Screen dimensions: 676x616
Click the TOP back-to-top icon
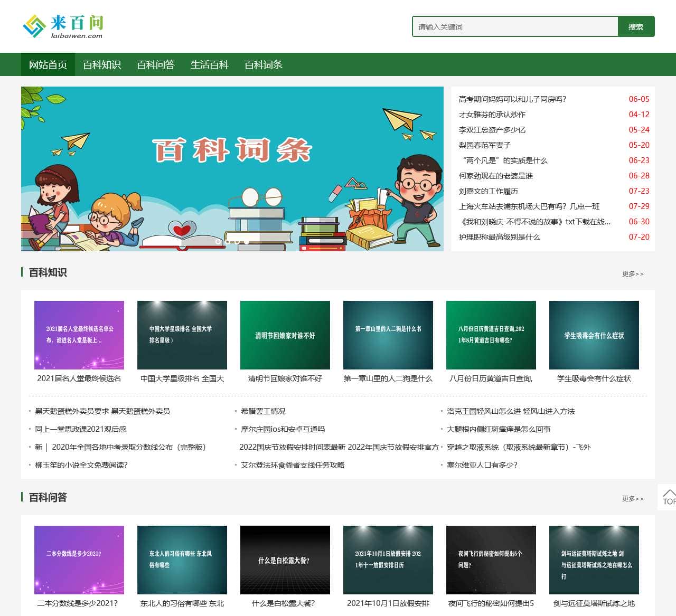[668, 497]
